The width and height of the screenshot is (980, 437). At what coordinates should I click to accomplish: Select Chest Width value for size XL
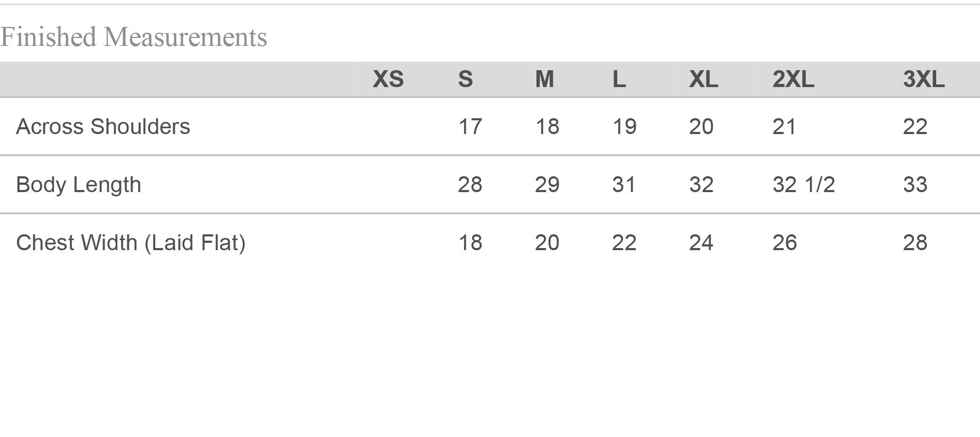coord(701,243)
